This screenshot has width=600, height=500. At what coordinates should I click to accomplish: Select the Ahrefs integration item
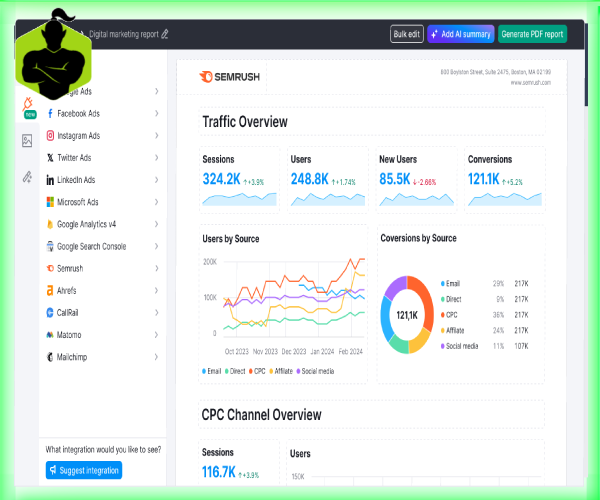103,291
